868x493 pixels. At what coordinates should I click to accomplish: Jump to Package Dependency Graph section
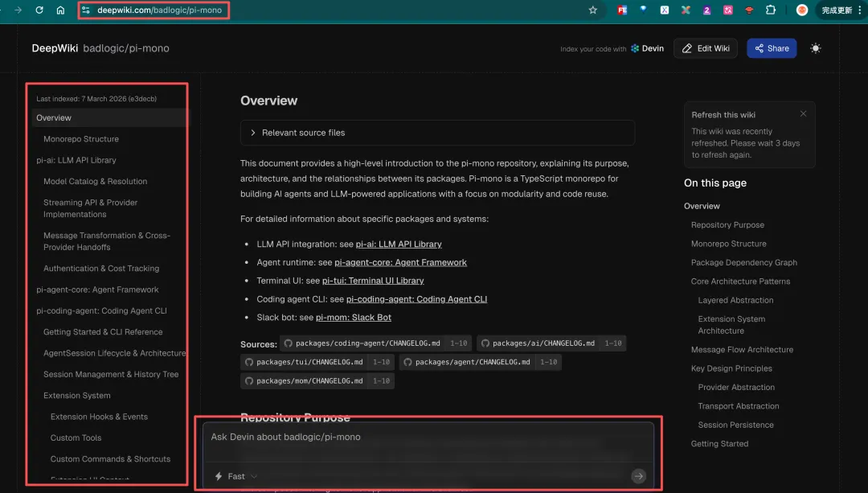(744, 262)
